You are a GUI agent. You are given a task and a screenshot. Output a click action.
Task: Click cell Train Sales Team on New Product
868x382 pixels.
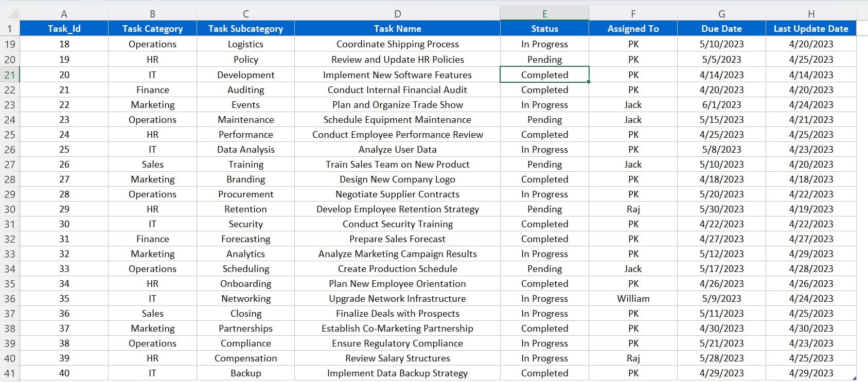tap(397, 165)
